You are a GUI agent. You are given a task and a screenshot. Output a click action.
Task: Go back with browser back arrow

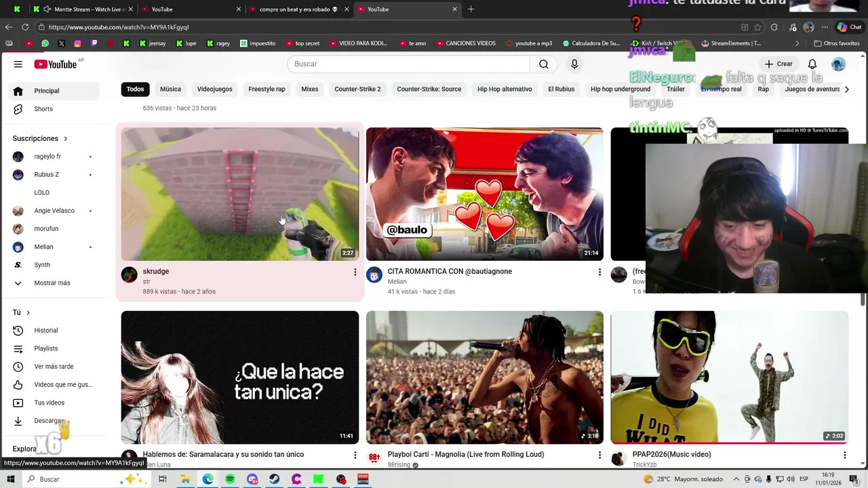[x=9, y=27]
